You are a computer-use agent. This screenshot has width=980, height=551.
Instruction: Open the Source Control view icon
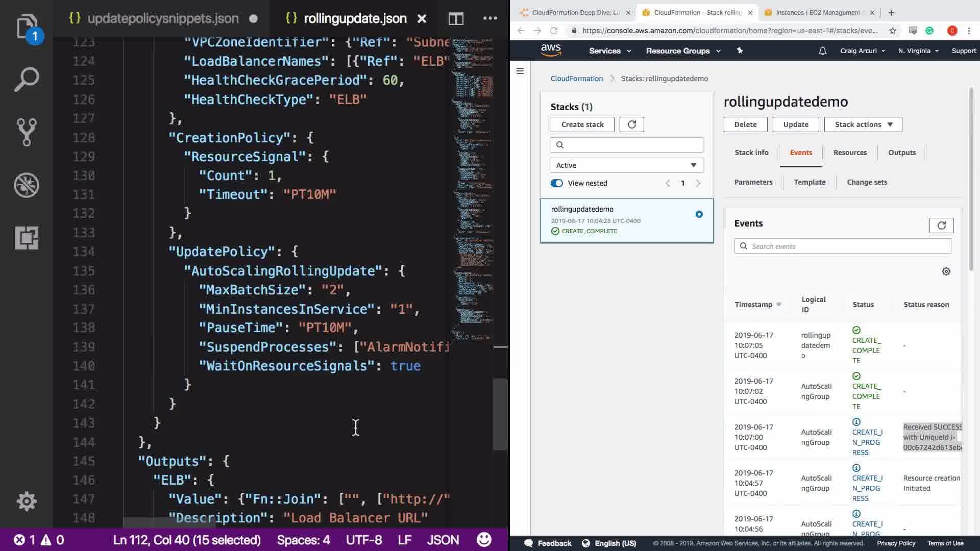(27, 132)
